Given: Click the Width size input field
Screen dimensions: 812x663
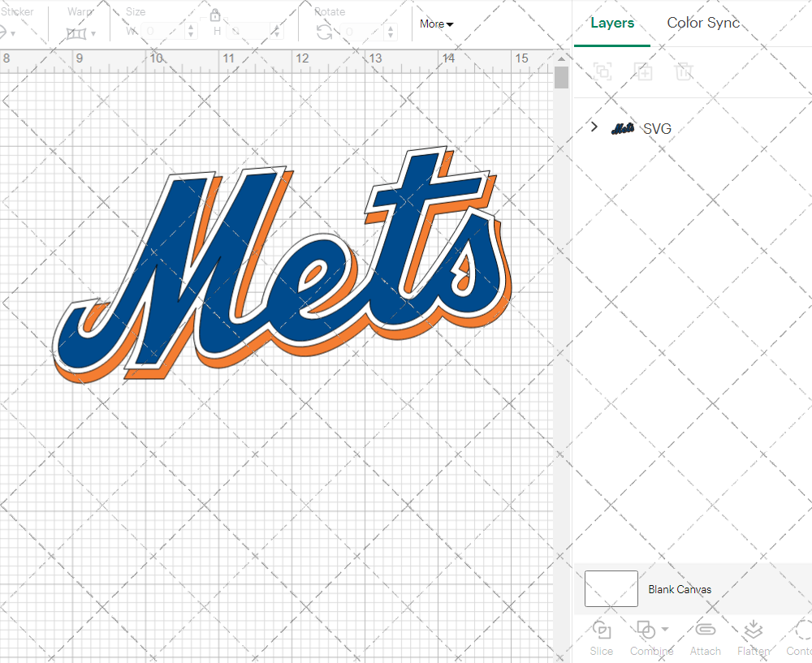Looking at the screenshot, I should pos(163,32).
